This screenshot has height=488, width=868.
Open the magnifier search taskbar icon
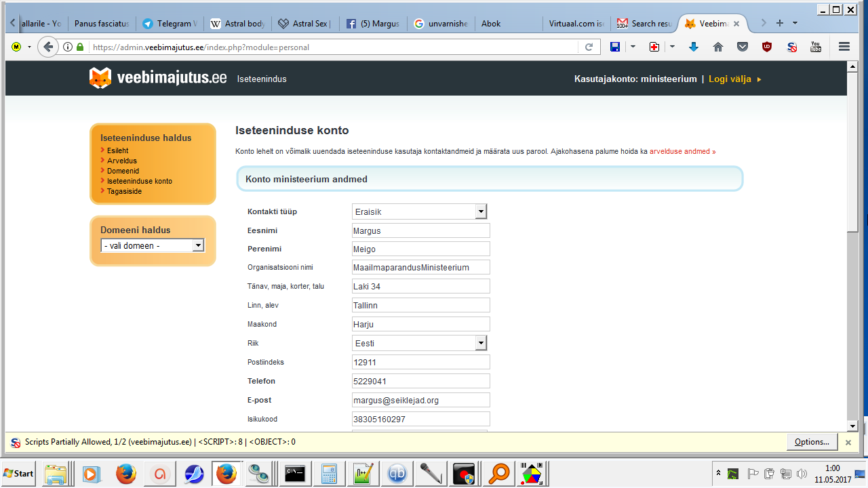point(498,474)
